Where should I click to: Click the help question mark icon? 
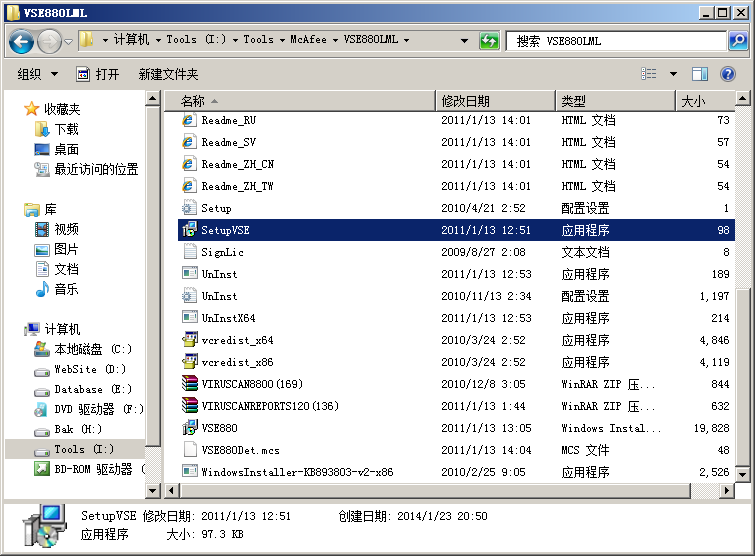[x=728, y=74]
